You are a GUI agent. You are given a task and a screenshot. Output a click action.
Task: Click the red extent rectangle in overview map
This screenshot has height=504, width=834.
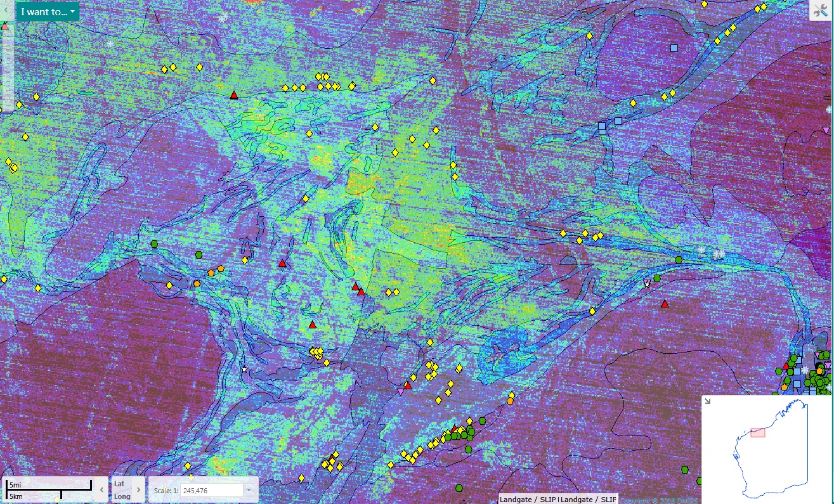point(757,432)
